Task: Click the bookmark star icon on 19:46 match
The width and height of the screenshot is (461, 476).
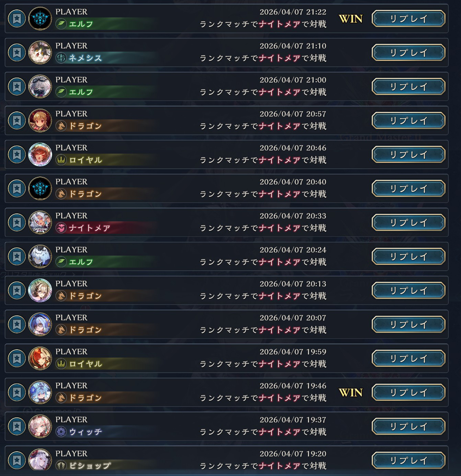Action: point(17,392)
